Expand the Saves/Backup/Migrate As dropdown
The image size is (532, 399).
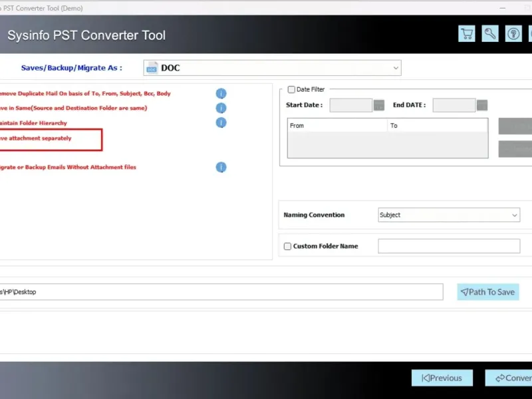[x=396, y=68]
